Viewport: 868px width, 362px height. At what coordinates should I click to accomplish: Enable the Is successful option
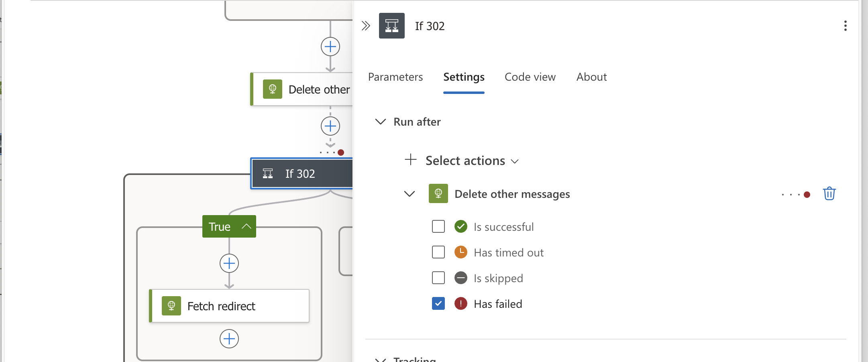[x=438, y=226]
